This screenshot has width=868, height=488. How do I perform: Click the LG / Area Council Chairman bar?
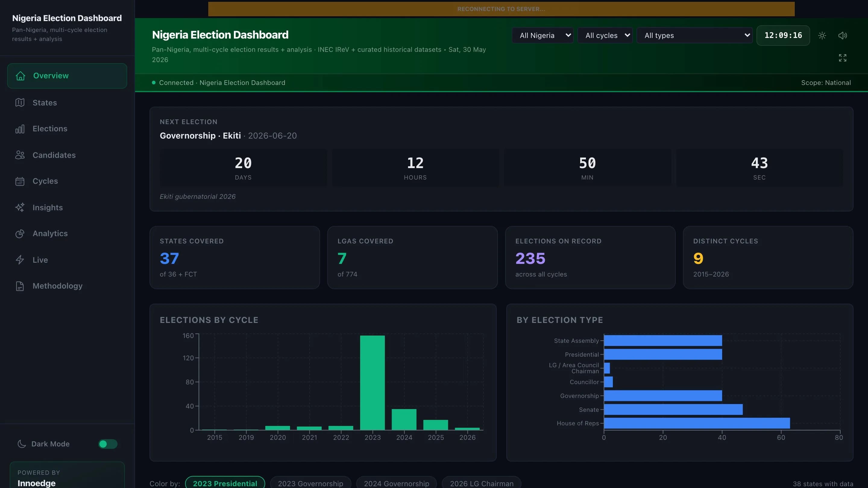pos(607,368)
